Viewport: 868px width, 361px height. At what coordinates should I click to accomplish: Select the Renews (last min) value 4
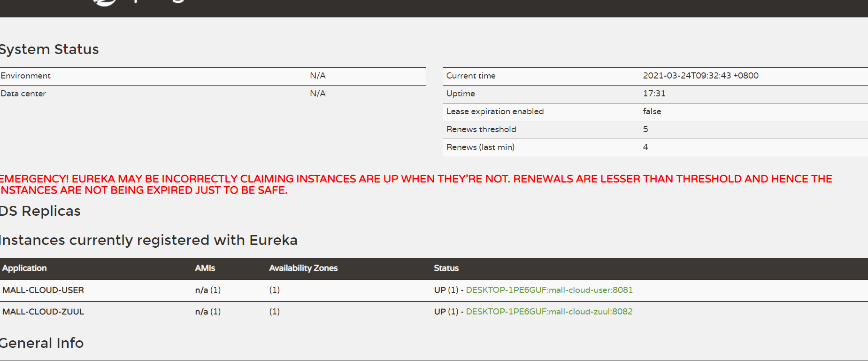pyautogui.click(x=645, y=147)
